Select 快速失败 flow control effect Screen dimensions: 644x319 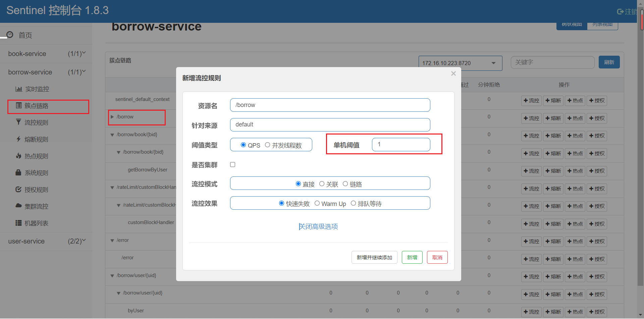click(282, 203)
